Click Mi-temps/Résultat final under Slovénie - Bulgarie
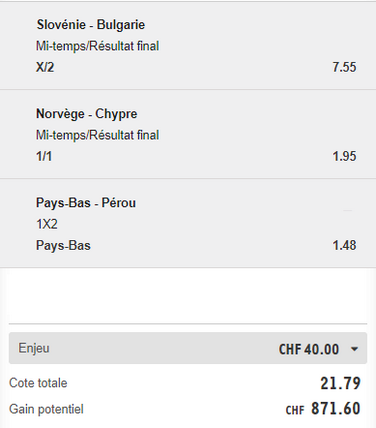This screenshot has height=428, width=376. [x=97, y=46]
